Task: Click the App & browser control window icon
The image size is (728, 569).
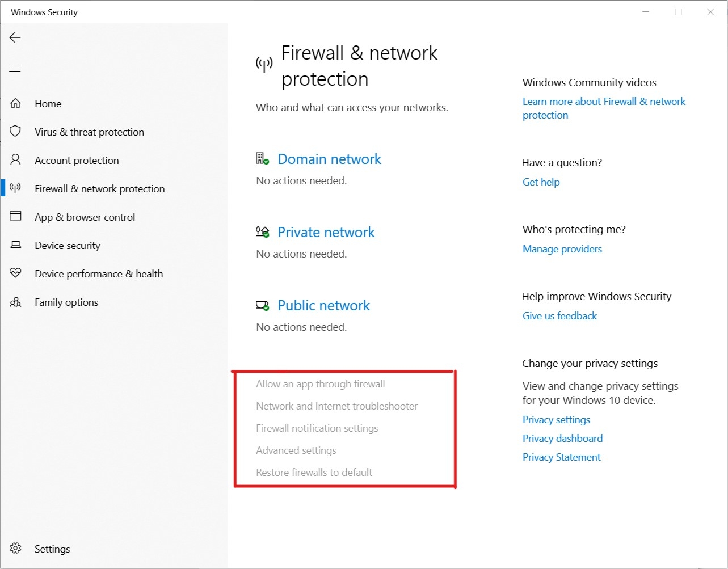Action: tap(15, 217)
